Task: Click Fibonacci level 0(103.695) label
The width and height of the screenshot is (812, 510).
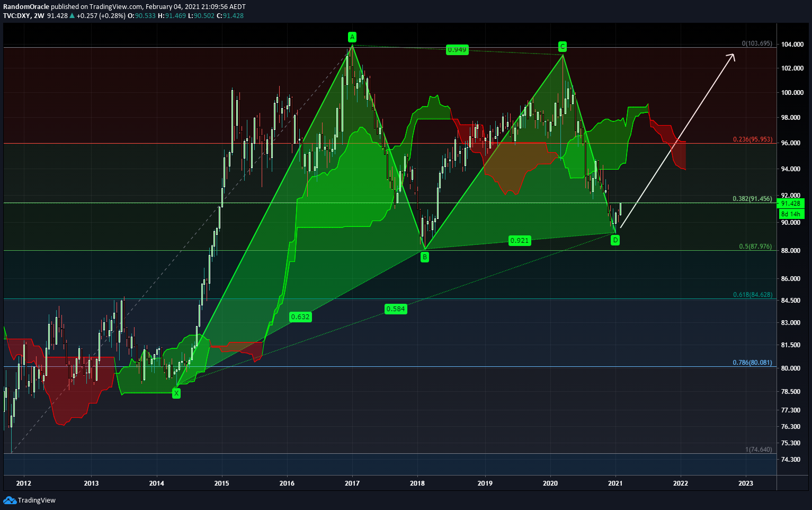Action: [x=757, y=43]
